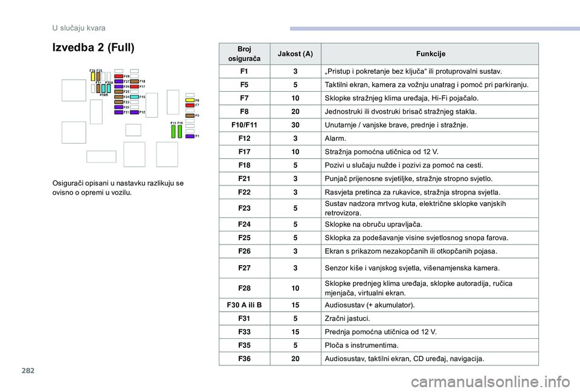This screenshot has width=580, height=392.
Task: Click the amperage 30 in the table
Action: tap(295, 125)
